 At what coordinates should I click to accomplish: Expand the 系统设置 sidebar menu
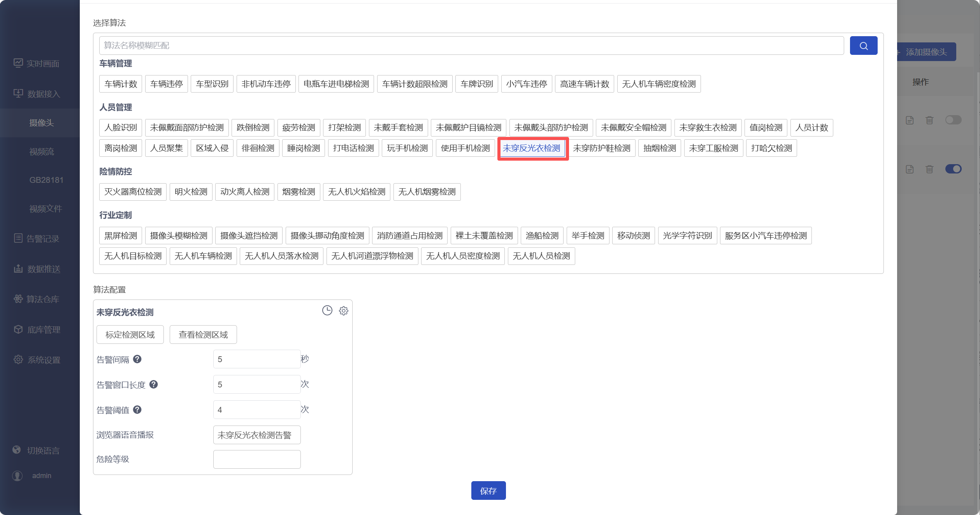point(43,360)
